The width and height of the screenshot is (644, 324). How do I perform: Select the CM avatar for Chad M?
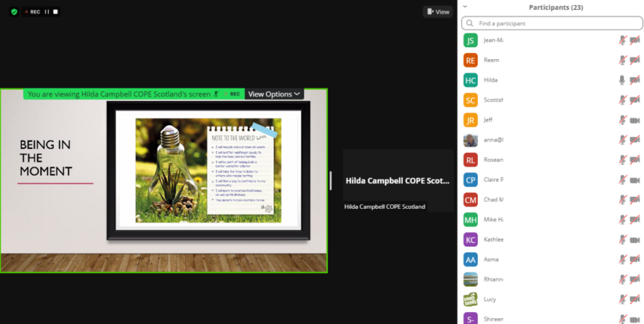(x=470, y=199)
